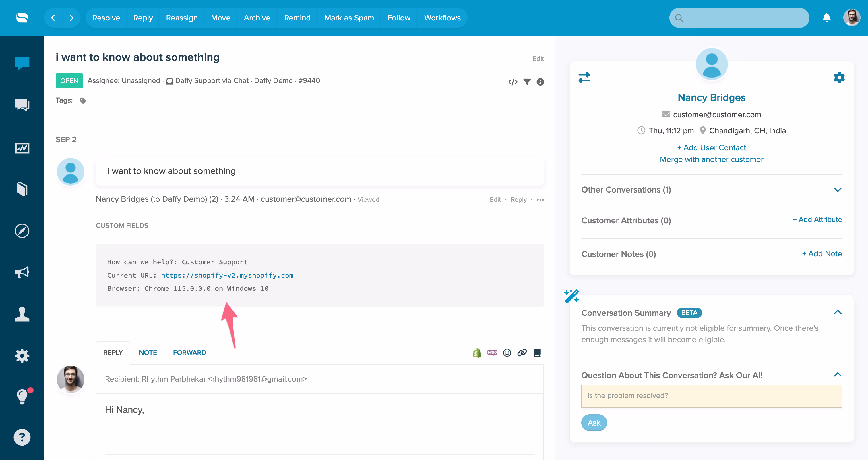Image resolution: width=868 pixels, height=460 pixels.
Task: Click the link icon in reply toolbar
Action: (x=522, y=353)
